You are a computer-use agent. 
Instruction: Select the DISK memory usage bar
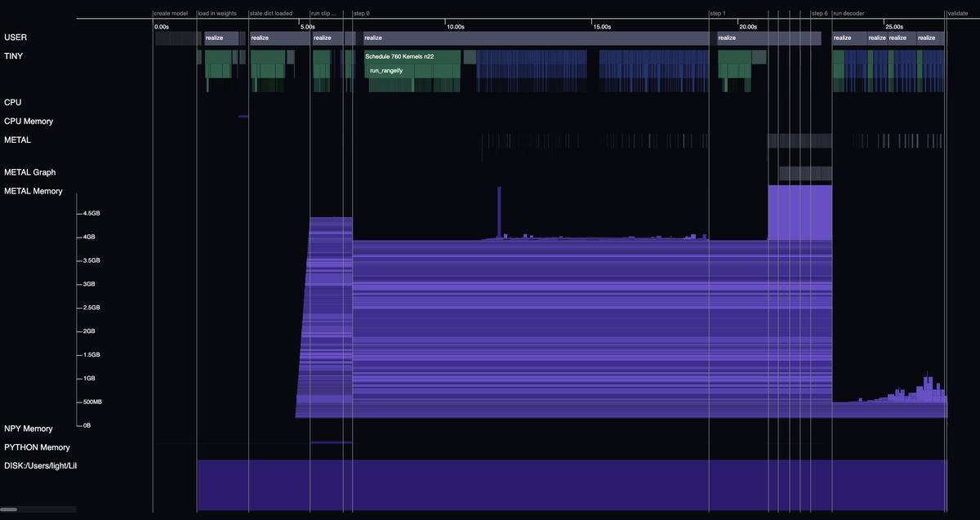572,485
